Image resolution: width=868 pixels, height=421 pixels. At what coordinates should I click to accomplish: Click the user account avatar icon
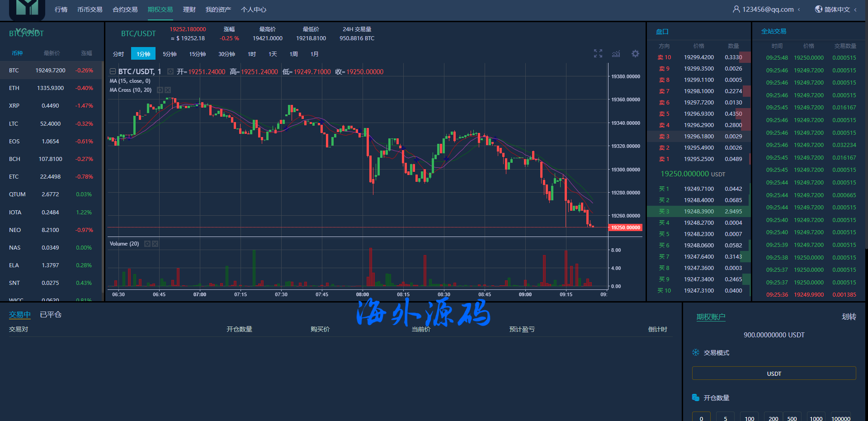pos(736,9)
